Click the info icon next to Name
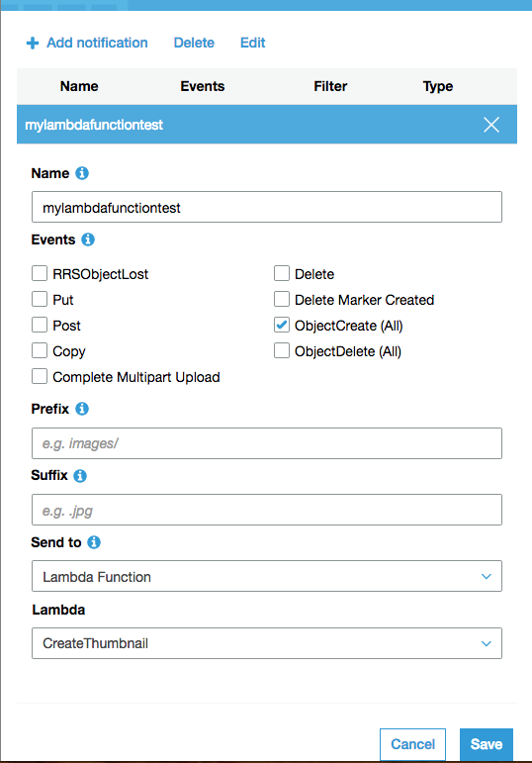 [x=82, y=173]
